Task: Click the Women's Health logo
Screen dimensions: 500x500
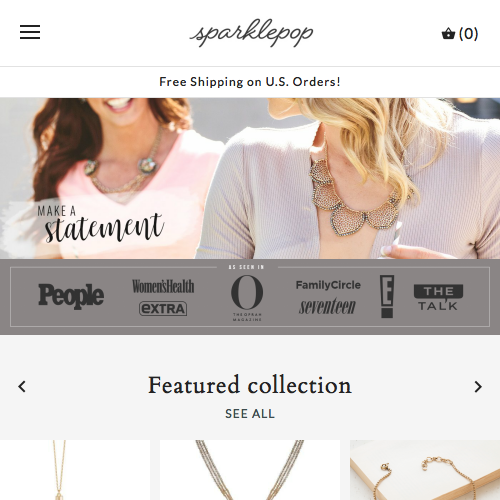Action: [x=163, y=286]
